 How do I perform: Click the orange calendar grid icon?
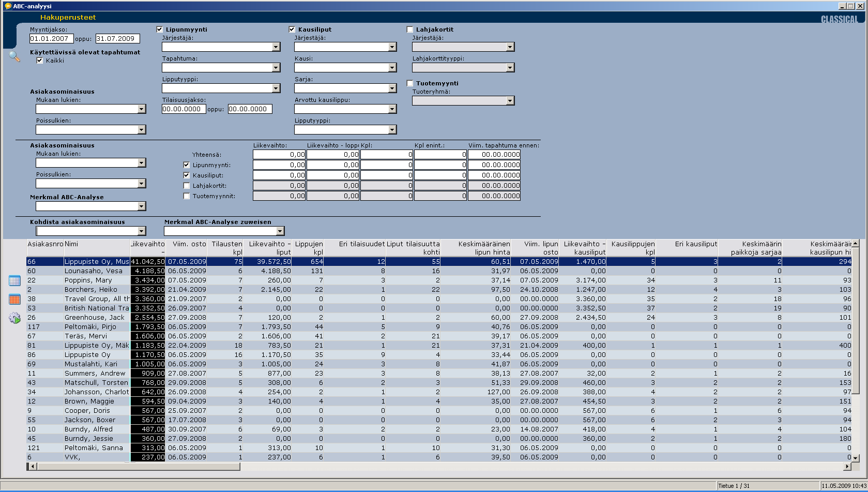pos(14,299)
